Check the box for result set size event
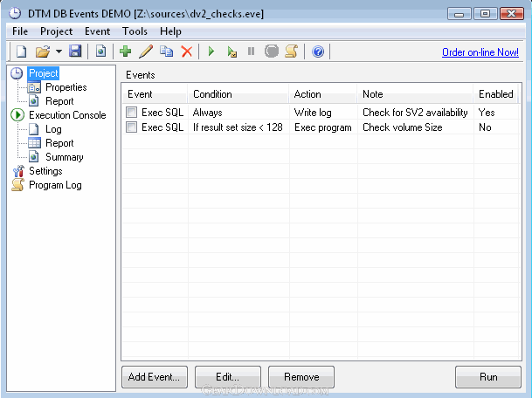The height and width of the screenshot is (398, 532). pyautogui.click(x=131, y=127)
